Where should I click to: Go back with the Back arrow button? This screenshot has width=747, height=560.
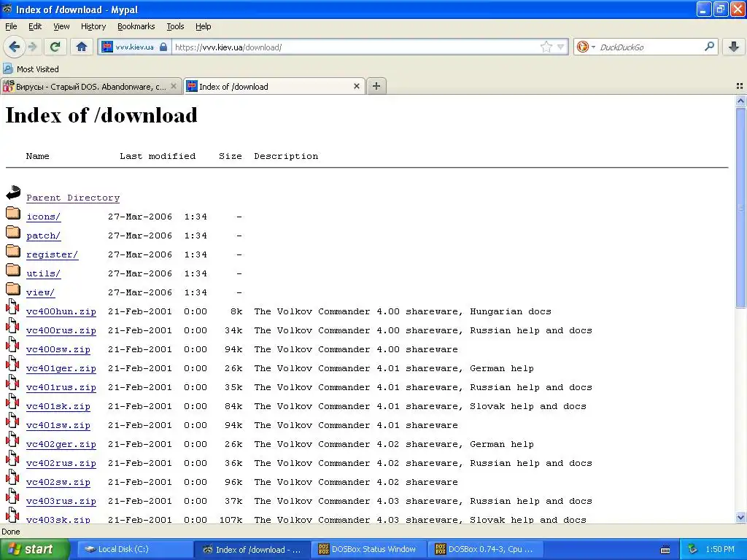pyautogui.click(x=14, y=47)
